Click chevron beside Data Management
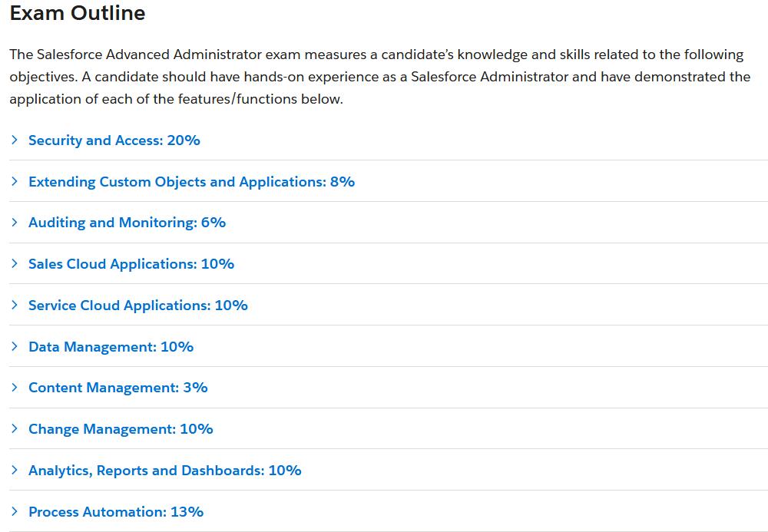 click(14, 346)
